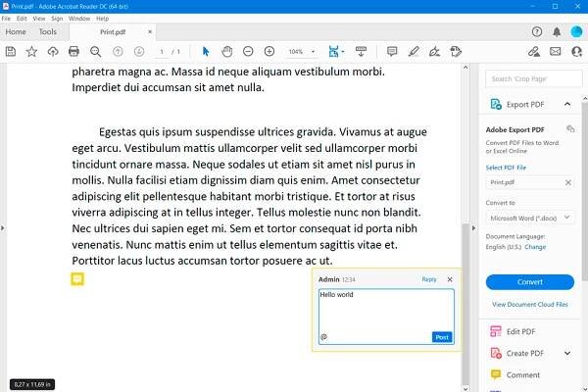
Task: Select the arrow selection tool
Action: tap(206, 51)
